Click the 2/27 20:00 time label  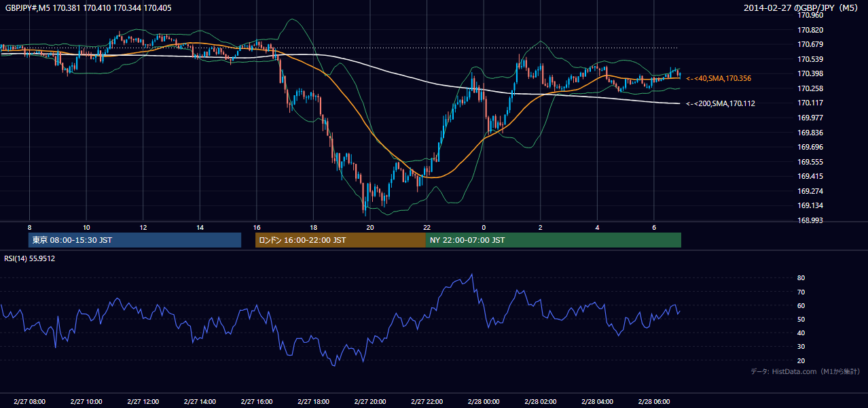[x=369, y=401]
